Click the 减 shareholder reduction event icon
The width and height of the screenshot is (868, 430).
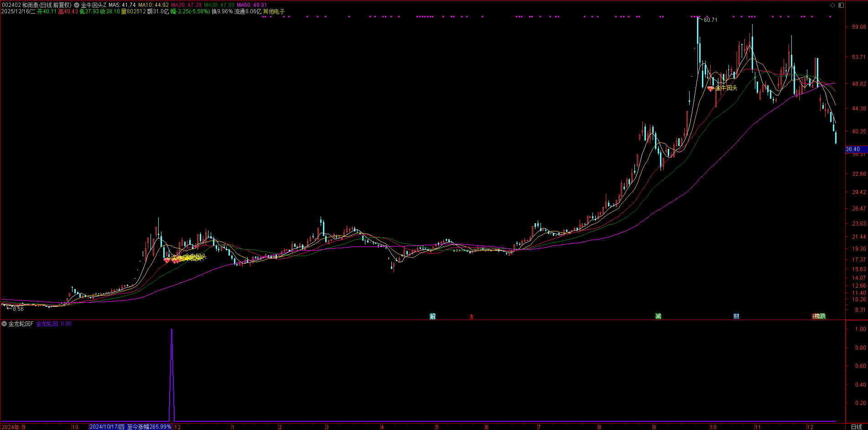click(659, 315)
